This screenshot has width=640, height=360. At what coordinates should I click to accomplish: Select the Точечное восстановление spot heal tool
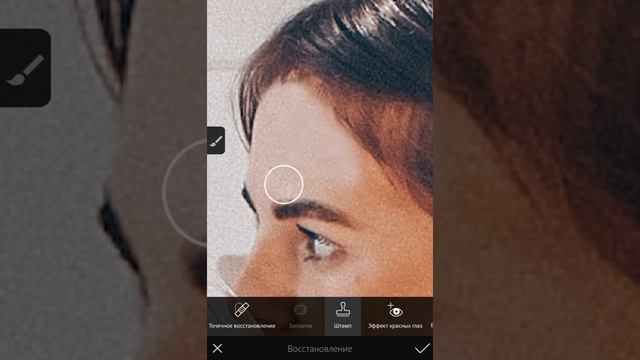pyautogui.click(x=242, y=316)
